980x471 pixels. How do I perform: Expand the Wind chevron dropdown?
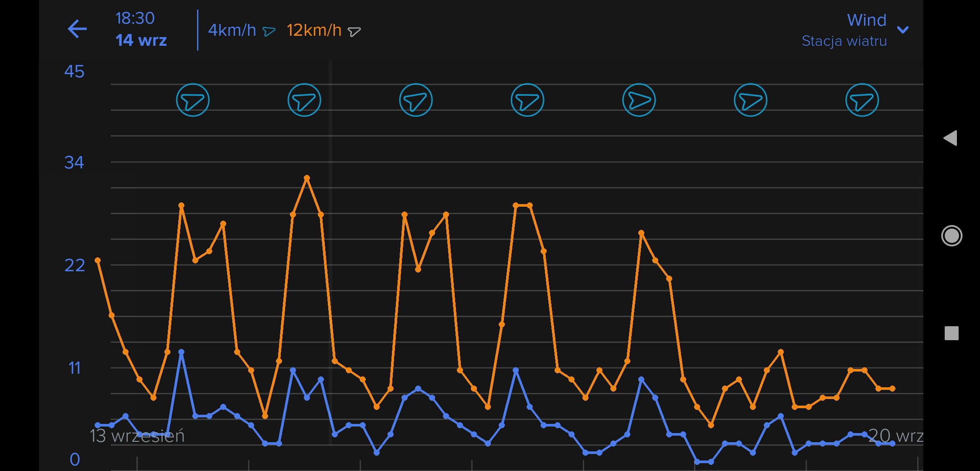coord(903,30)
